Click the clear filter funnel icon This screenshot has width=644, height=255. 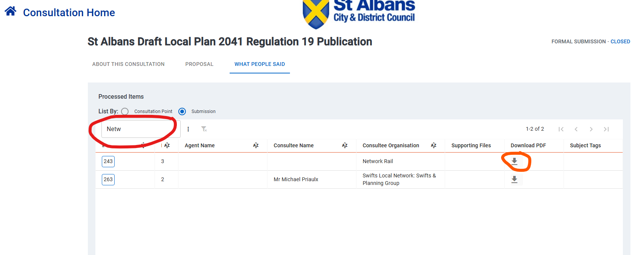coord(204,129)
